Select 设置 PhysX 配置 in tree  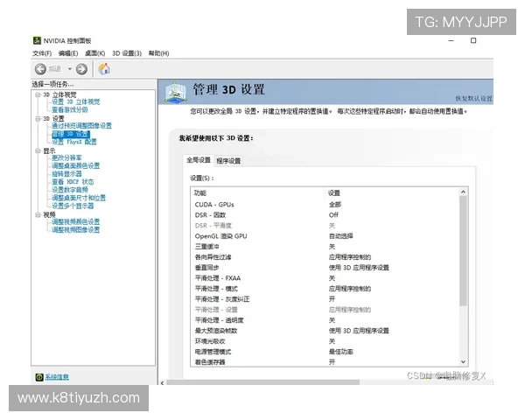(74, 142)
